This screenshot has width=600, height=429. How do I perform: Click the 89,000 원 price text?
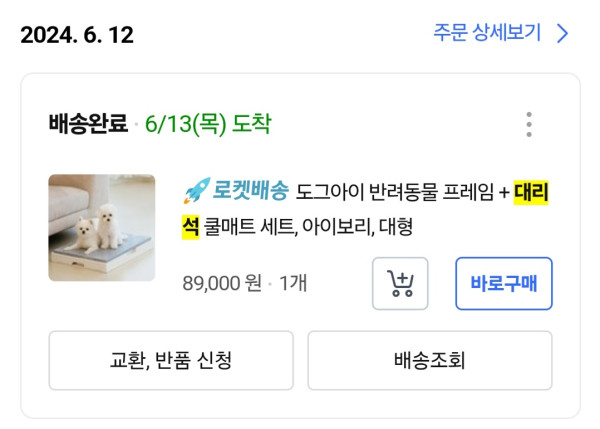[x=222, y=284]
